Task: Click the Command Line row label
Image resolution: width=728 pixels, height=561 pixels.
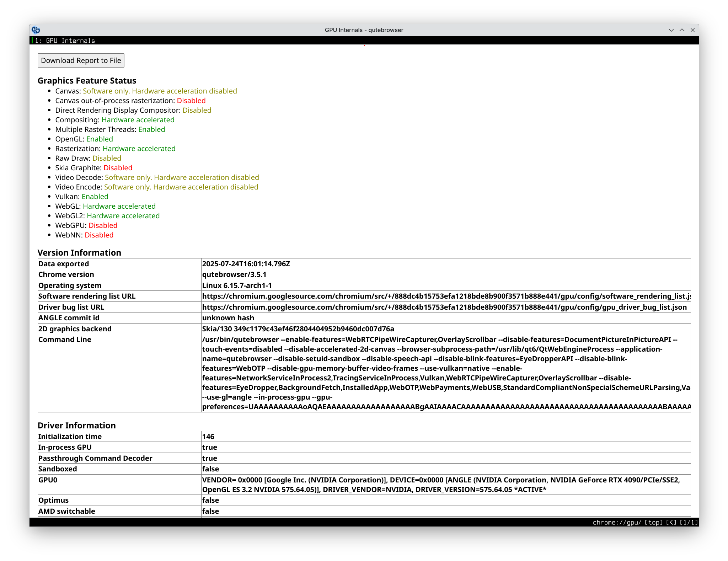Action: 65,340
